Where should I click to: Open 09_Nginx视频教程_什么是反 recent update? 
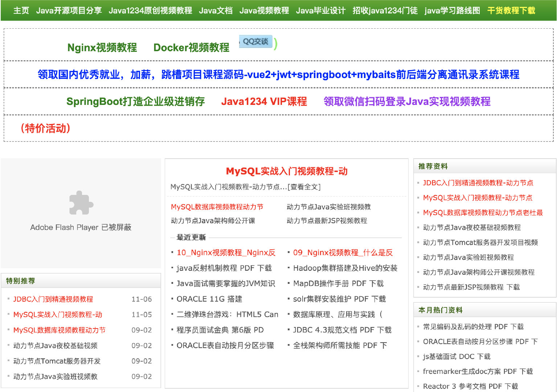coord(343,253)
